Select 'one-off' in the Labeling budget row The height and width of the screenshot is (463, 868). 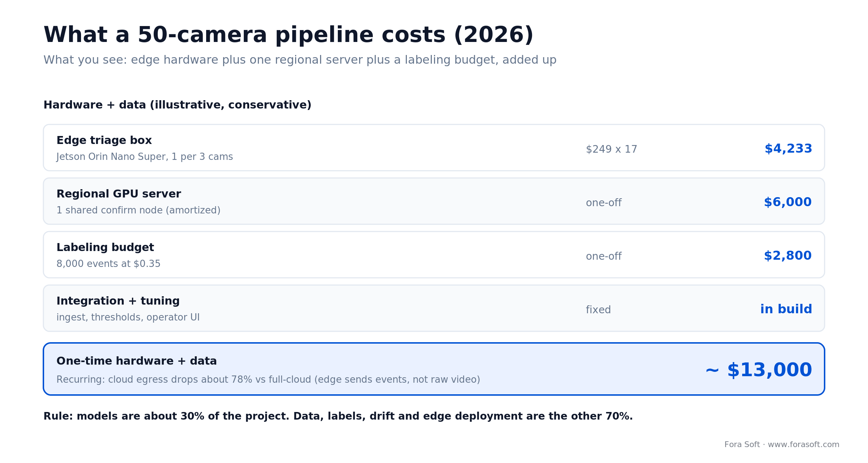pos(604,256)
